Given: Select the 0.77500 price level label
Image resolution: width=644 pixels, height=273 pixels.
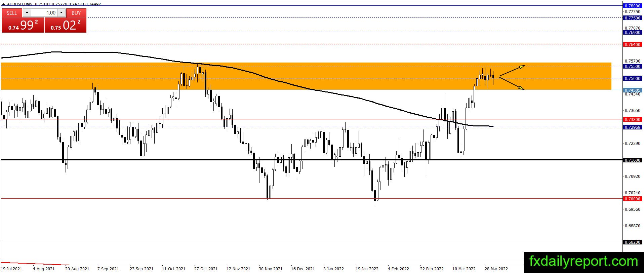Looking at the screenshot, I should click(x=632, y=18).
